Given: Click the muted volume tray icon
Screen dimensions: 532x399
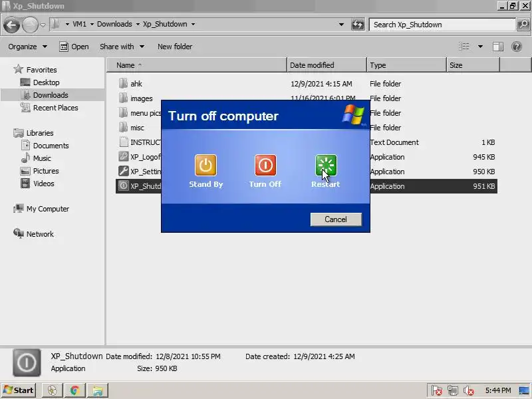Looking at the screenshot, I should (469, 390).
